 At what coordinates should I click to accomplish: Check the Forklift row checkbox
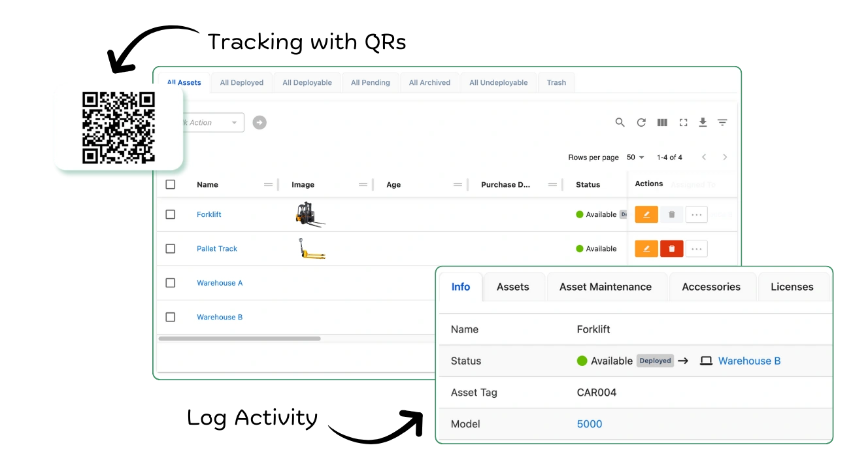point(171,214)
